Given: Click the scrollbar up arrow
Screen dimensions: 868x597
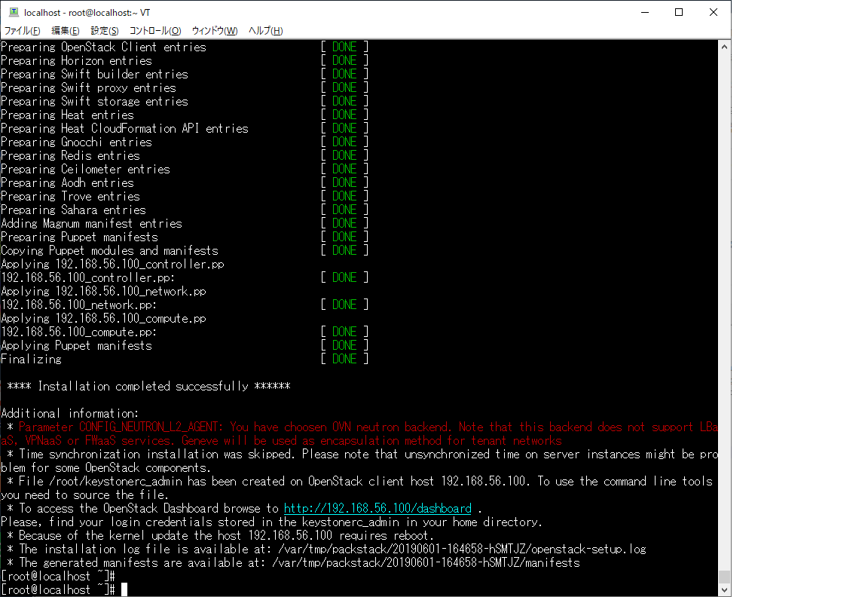Looking at the screenshot, I should click(x=724, y=47).
